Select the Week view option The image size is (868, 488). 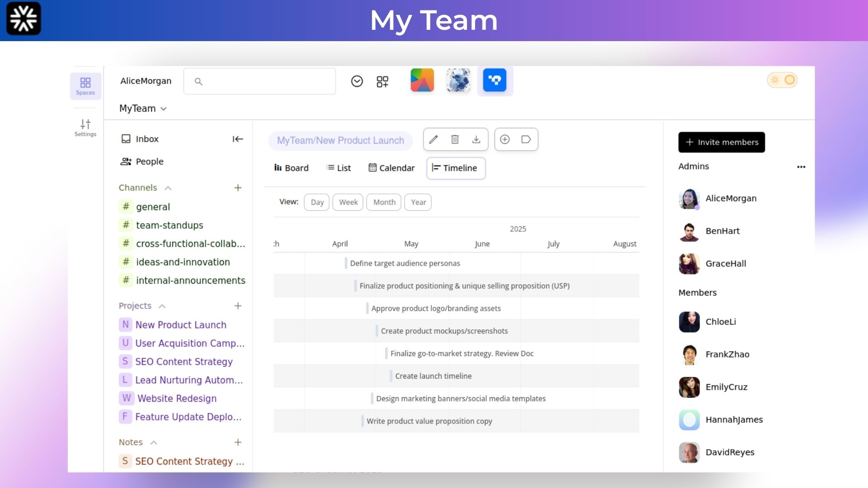(x=348, y=202)
